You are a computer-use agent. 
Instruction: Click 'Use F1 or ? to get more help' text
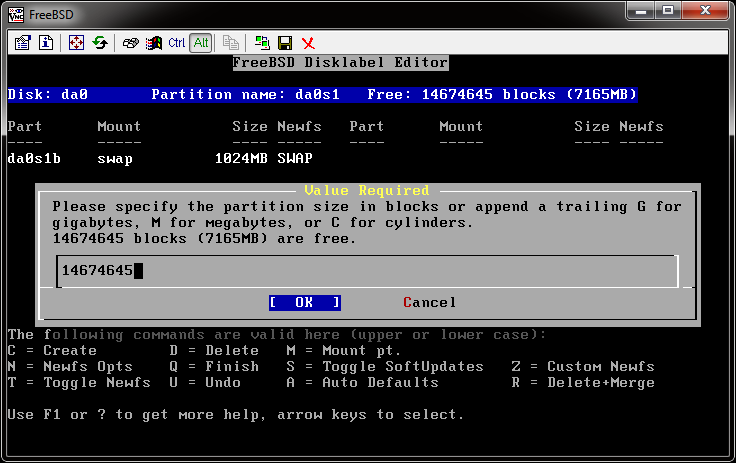click(x=136, y=414)
